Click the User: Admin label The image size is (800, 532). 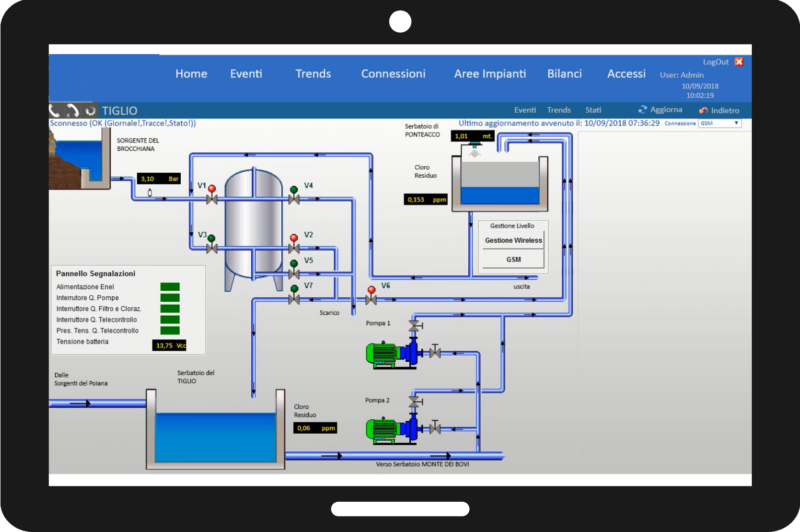[x=681, y=75]
